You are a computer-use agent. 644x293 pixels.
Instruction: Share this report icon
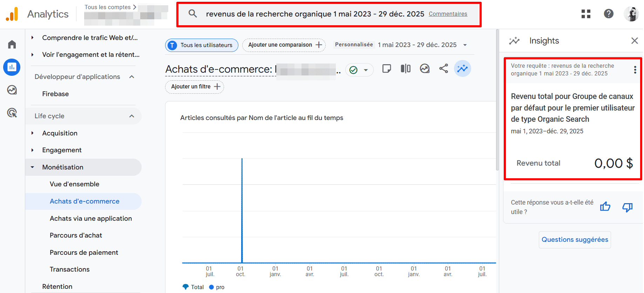[x=443, y=68]
